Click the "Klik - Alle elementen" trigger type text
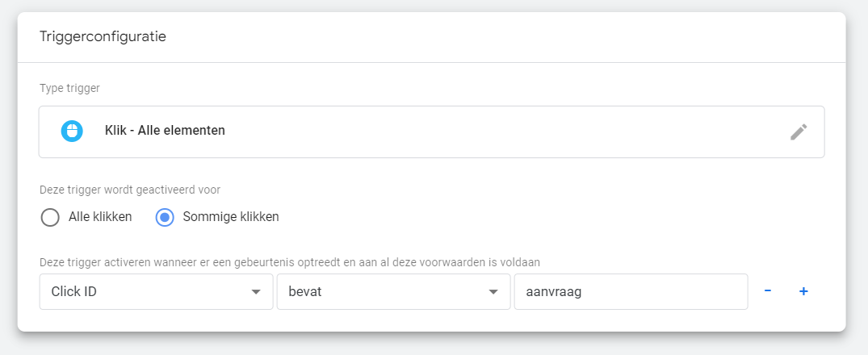The width and height of the screenshot is (868, 355). click(x=165, y=131)
